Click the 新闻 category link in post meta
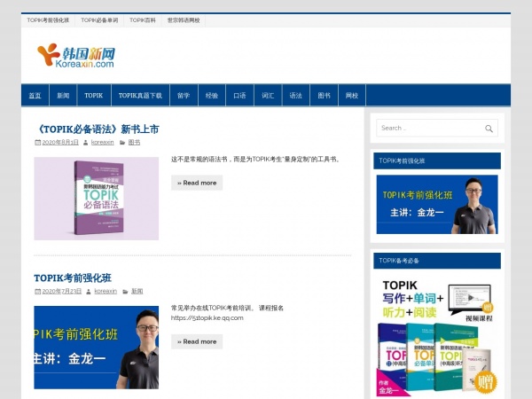The height and width of the screenshot is (399, 532). point(137,292)
